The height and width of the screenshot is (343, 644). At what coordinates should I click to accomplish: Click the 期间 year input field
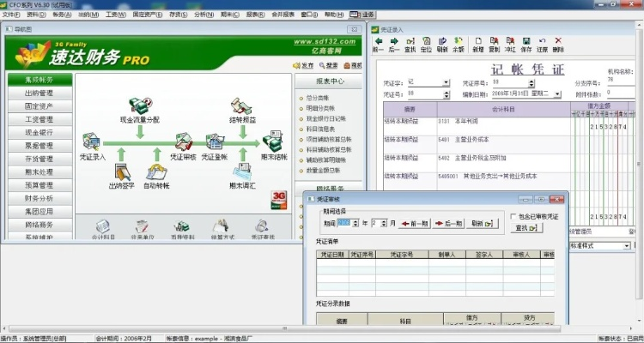tap(344, 223)
